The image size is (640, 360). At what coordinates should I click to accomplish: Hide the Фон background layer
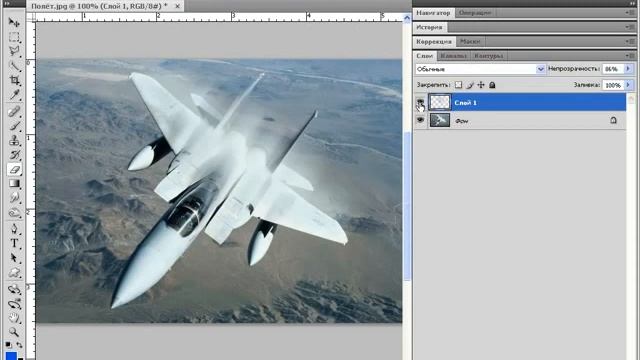[x=420, y=120]
